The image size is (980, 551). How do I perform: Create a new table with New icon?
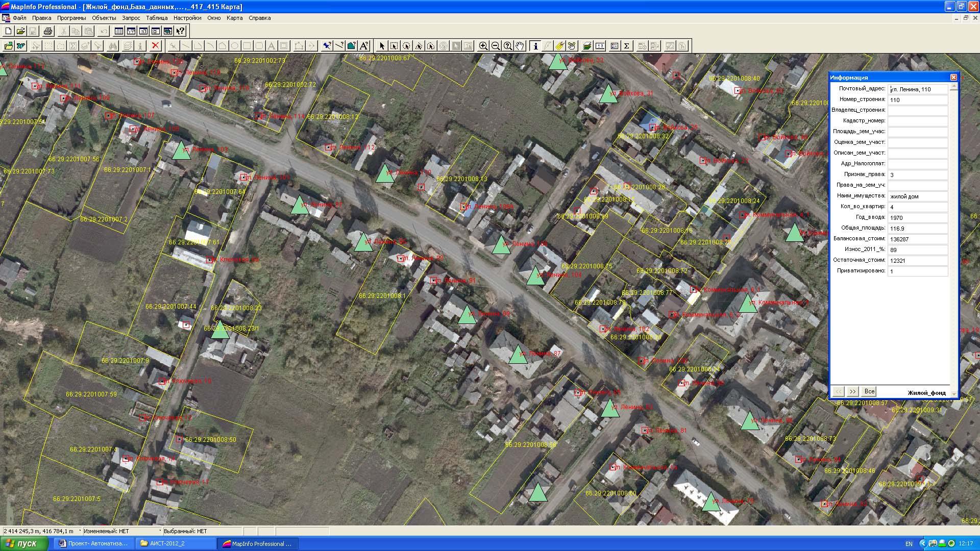[x=8, y=31]
